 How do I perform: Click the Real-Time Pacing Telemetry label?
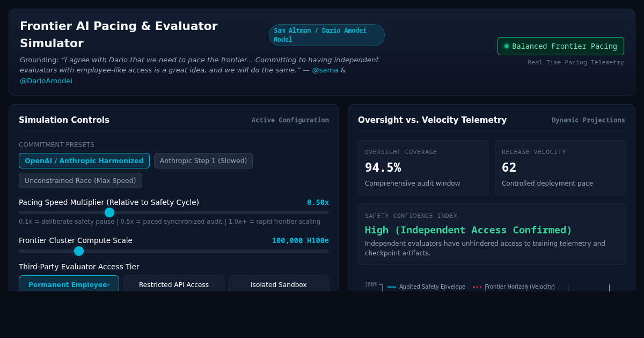point(576,62)
